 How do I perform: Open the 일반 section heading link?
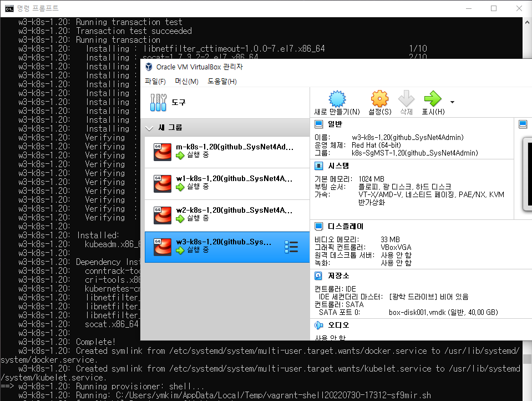click(335, 124)
